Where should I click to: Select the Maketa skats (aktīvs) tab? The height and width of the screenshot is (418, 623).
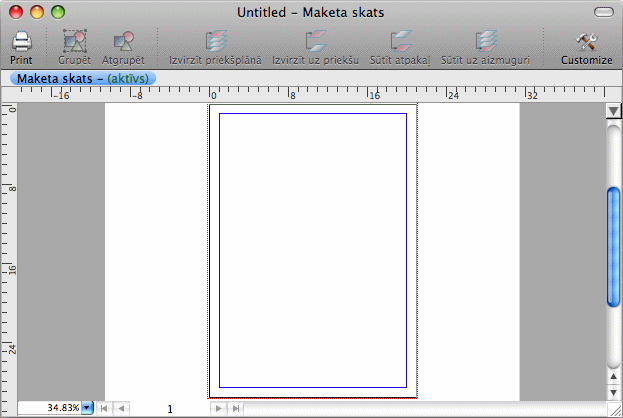coord(83,78)
